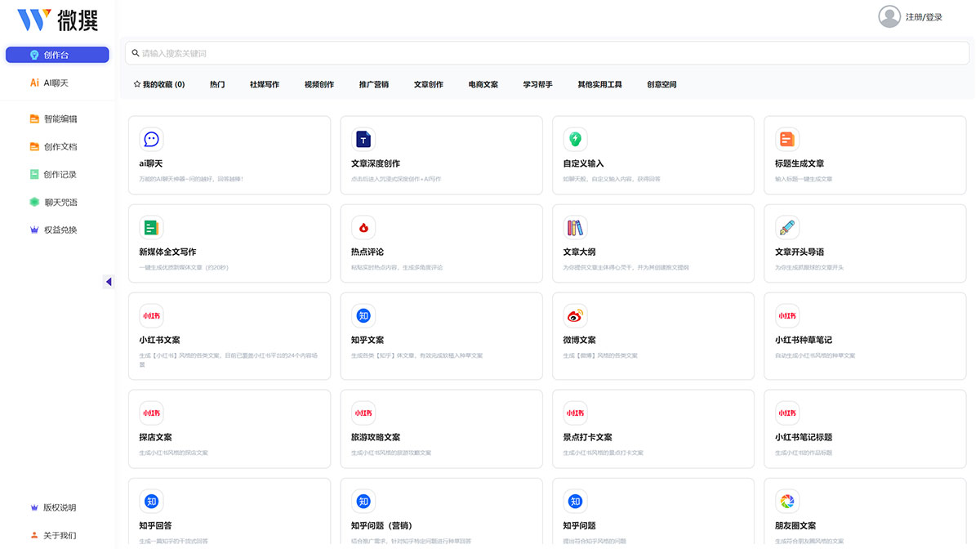980x549 pixels.
Task: Select the 电商文案 category tab
Action: (x=483, y=84)
